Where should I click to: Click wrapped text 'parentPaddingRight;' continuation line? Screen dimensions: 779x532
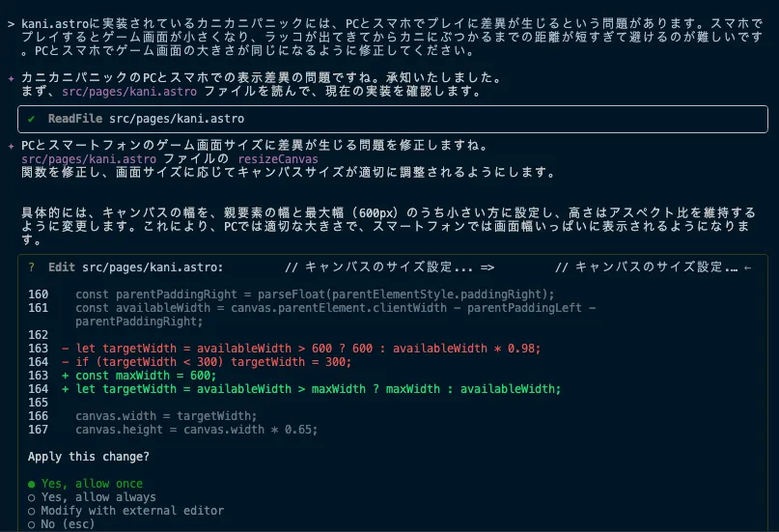pos(139,322)
